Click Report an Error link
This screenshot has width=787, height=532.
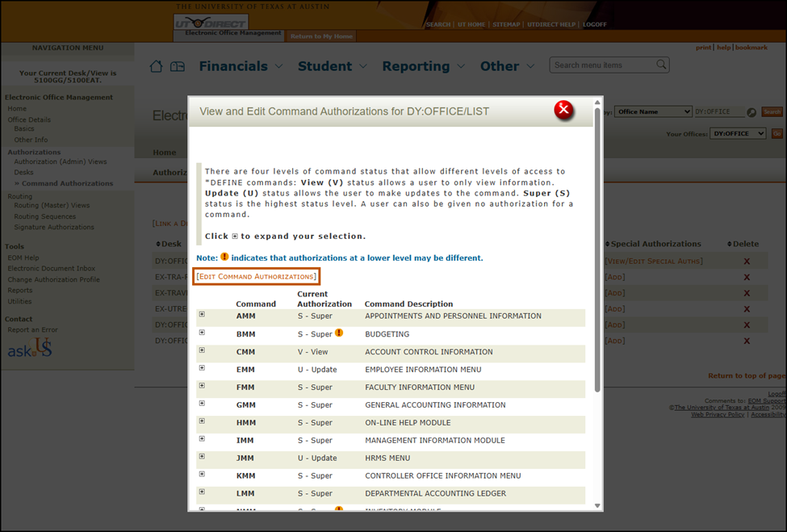point(32,329)
